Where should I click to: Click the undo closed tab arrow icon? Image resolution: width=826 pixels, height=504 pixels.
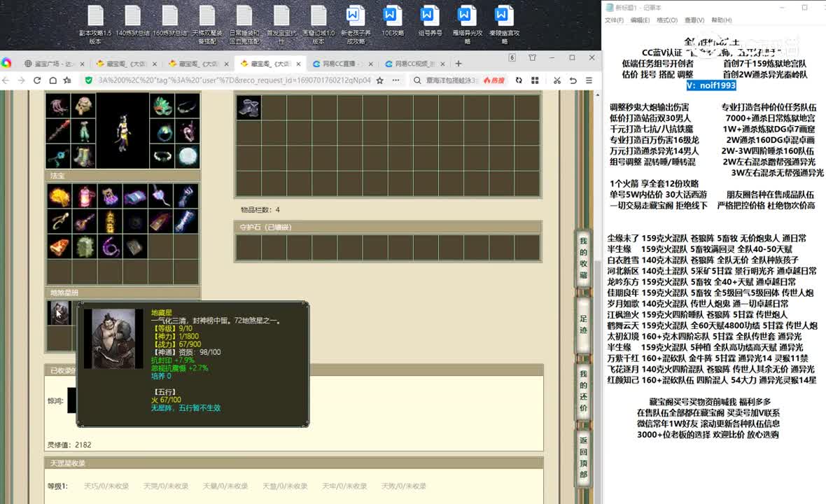click(573, 80)
